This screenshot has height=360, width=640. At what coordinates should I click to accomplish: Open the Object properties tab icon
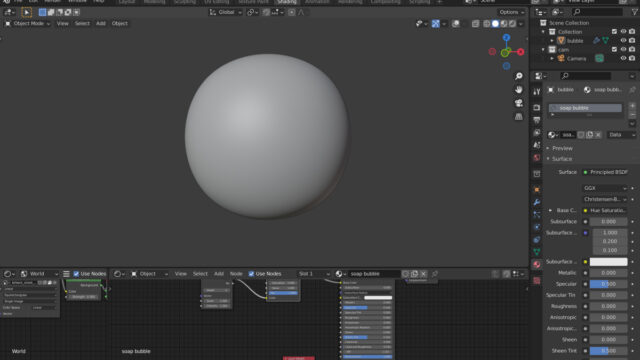coord(536,189)
